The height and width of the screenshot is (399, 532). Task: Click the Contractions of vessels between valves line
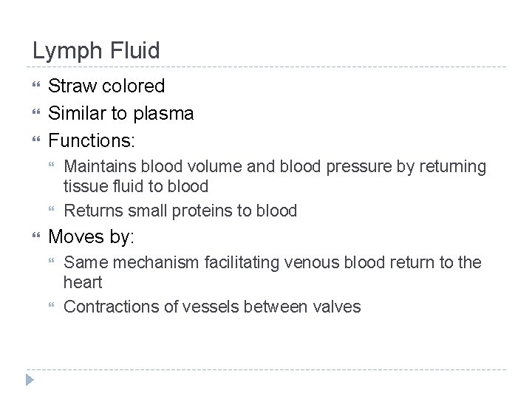point(212,307)
